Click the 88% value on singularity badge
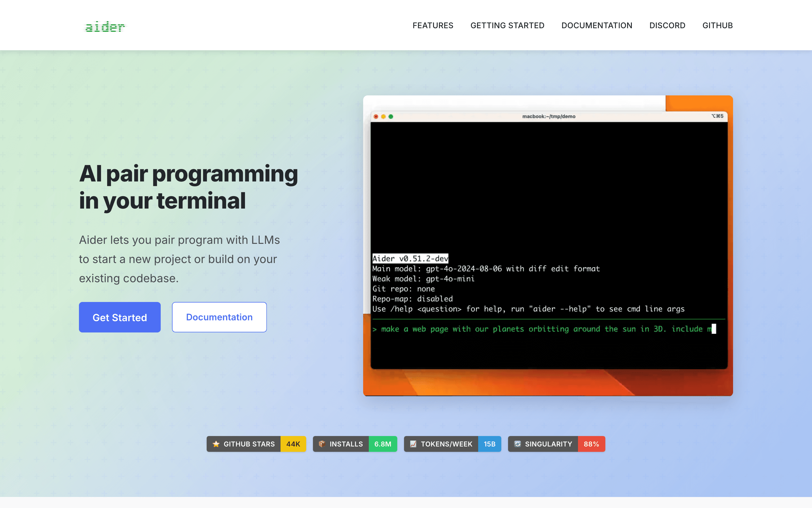 click(x=592, y=444)
